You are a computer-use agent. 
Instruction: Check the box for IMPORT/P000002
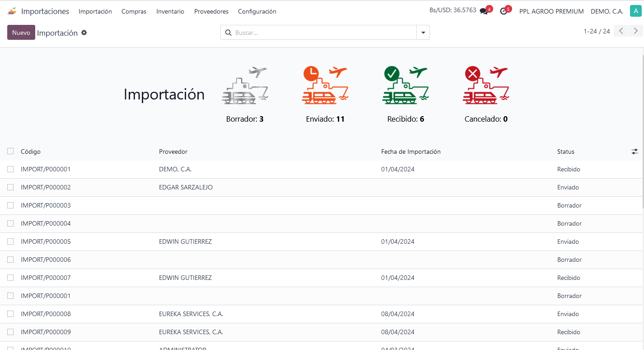(x=10, y=187)
